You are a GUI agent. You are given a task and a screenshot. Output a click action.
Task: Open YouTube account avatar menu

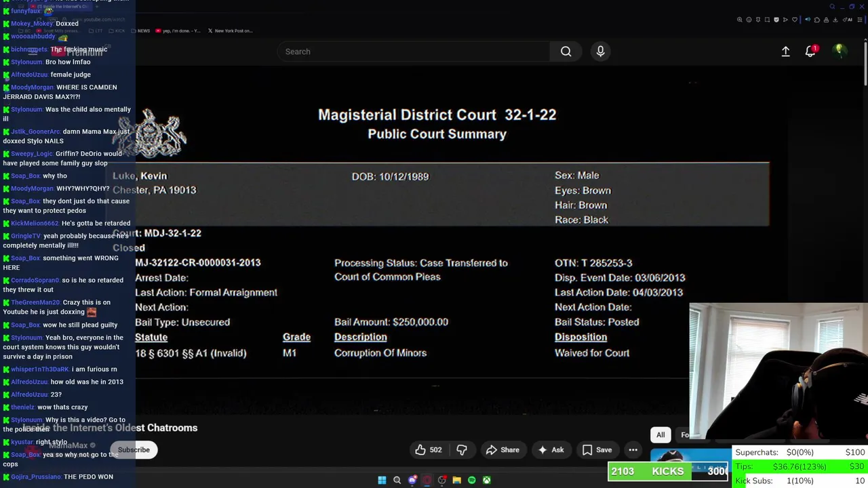[x=840, y=51]
